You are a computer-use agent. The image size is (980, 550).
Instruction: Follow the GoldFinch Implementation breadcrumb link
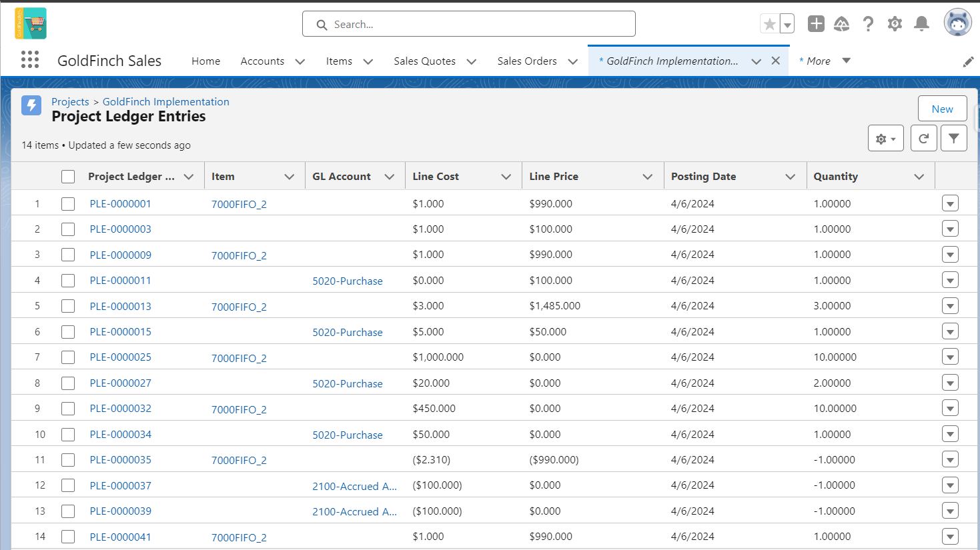pos(166,102)
